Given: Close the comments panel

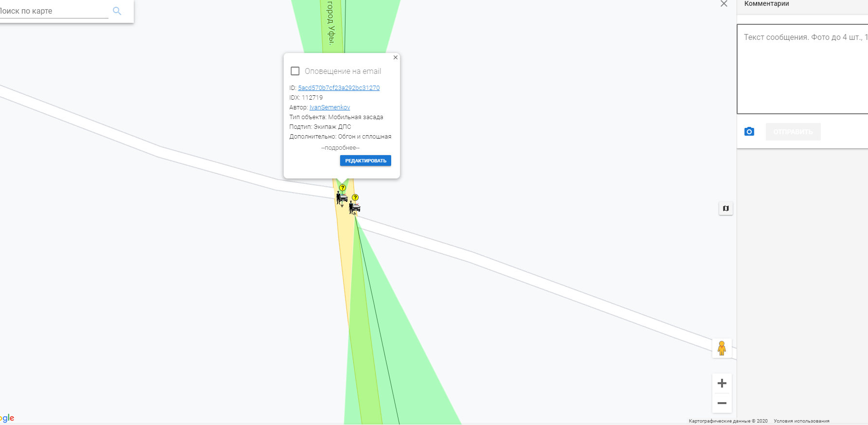Looking at the screenshot, I should [x=724, y=4].
